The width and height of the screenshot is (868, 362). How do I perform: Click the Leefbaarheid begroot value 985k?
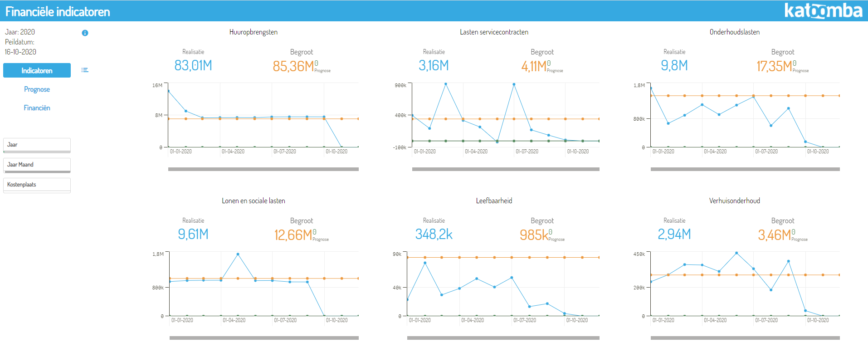[534, 235]
